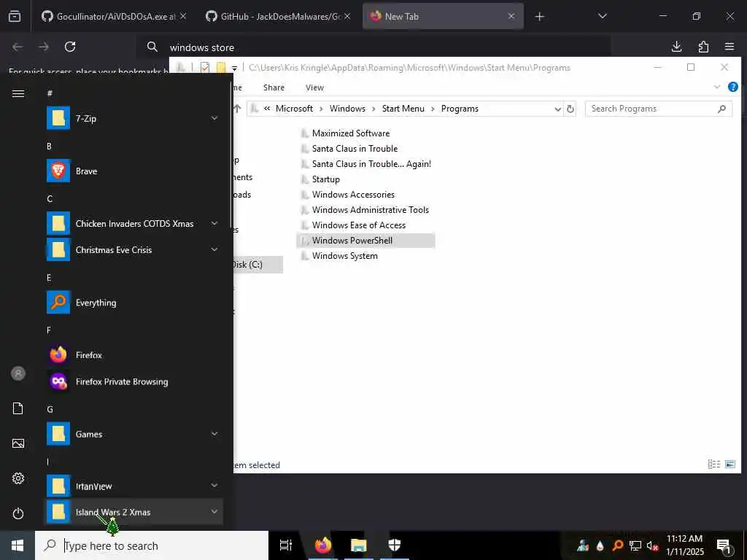Screen dimensions: 747x560
Task: Open the user account icon in Start menu
Action: coord(18,373)
